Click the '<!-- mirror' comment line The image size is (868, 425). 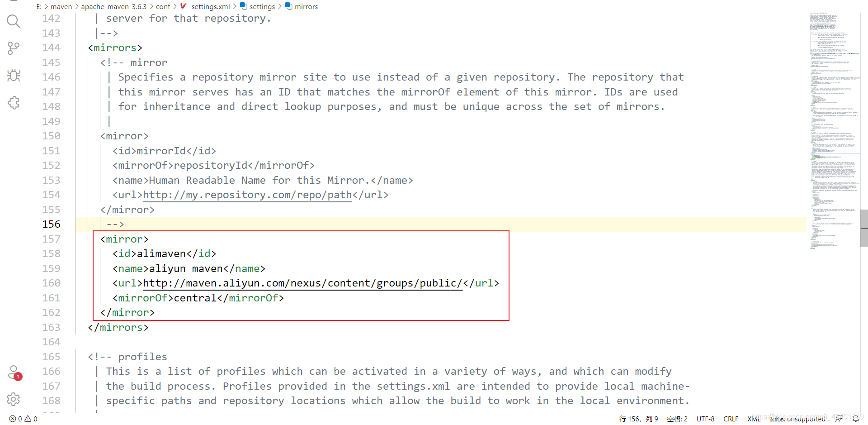[134, 63]
